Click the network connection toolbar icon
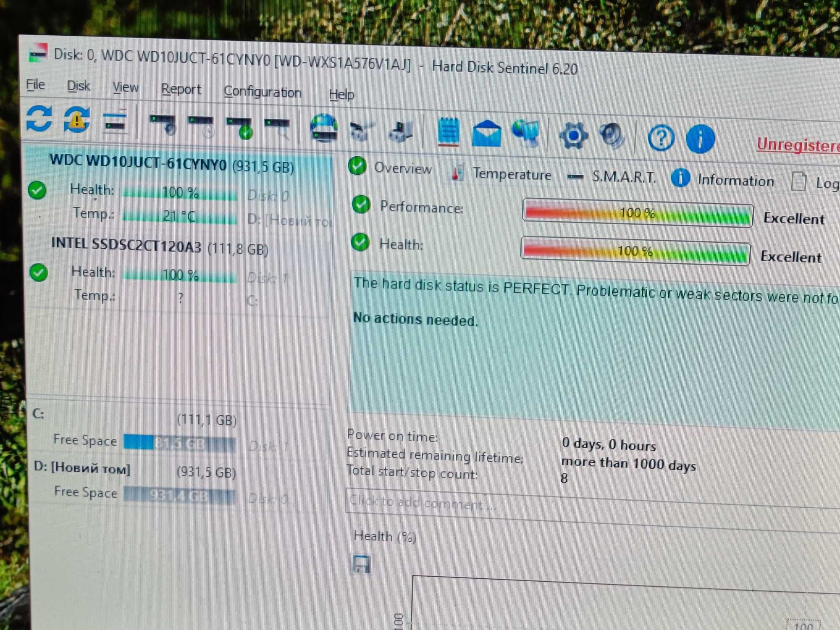This screenshot has width=840, height=630. pos(361,132)
